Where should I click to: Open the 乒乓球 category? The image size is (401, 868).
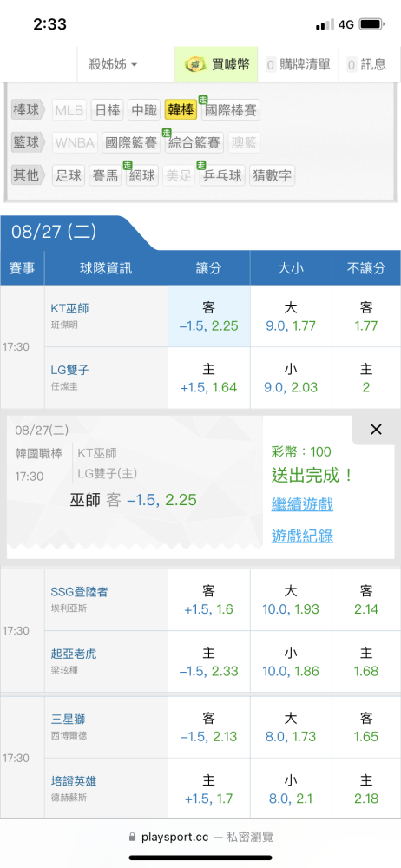(222, 175)
